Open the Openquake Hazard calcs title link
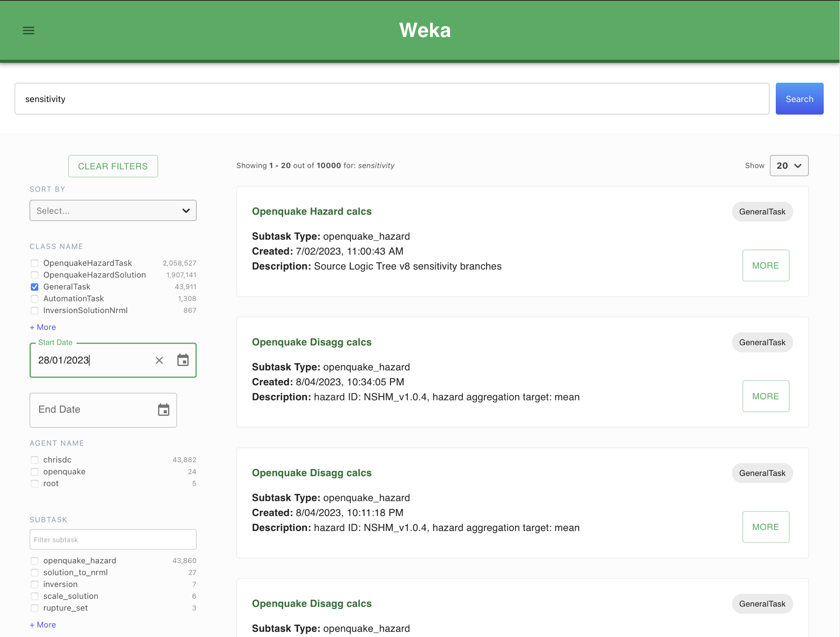 tap(312, 211)
